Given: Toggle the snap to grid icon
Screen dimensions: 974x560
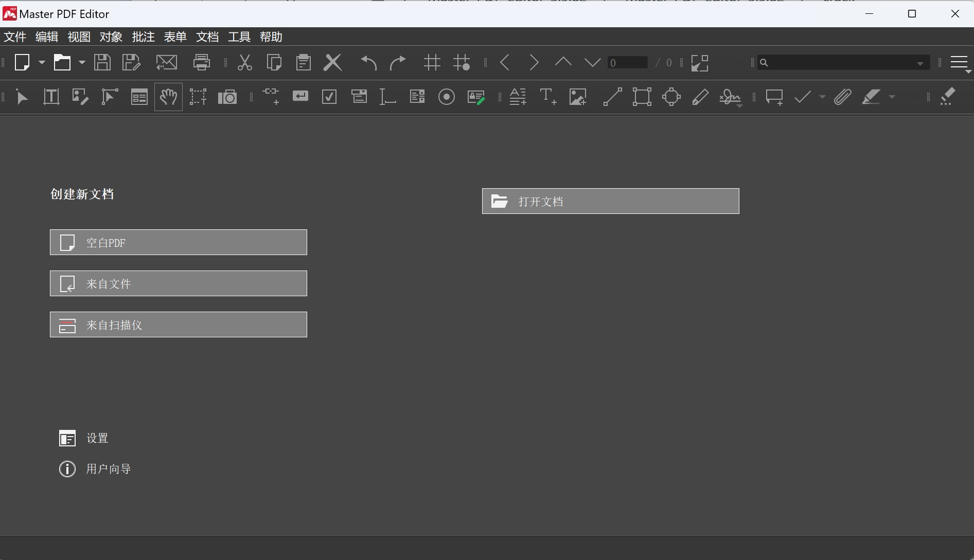Looking at the screenshot, I should click(x=462, y=62).
